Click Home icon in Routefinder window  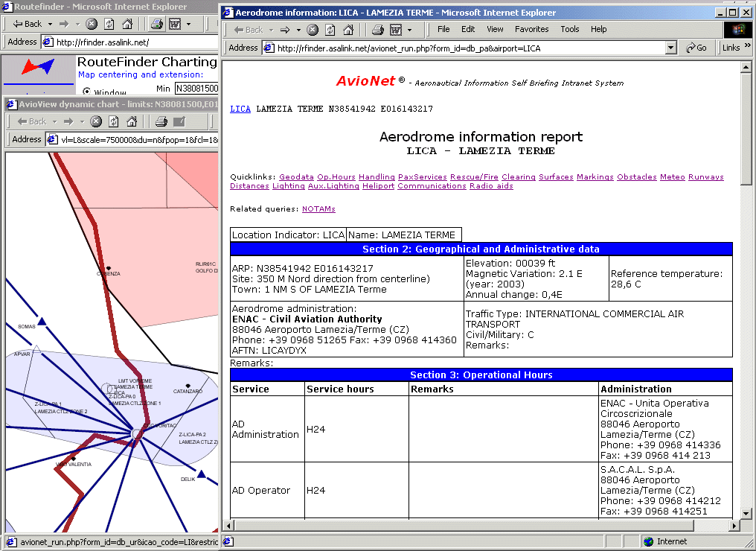pyautogui.click(x=128, y=24)
